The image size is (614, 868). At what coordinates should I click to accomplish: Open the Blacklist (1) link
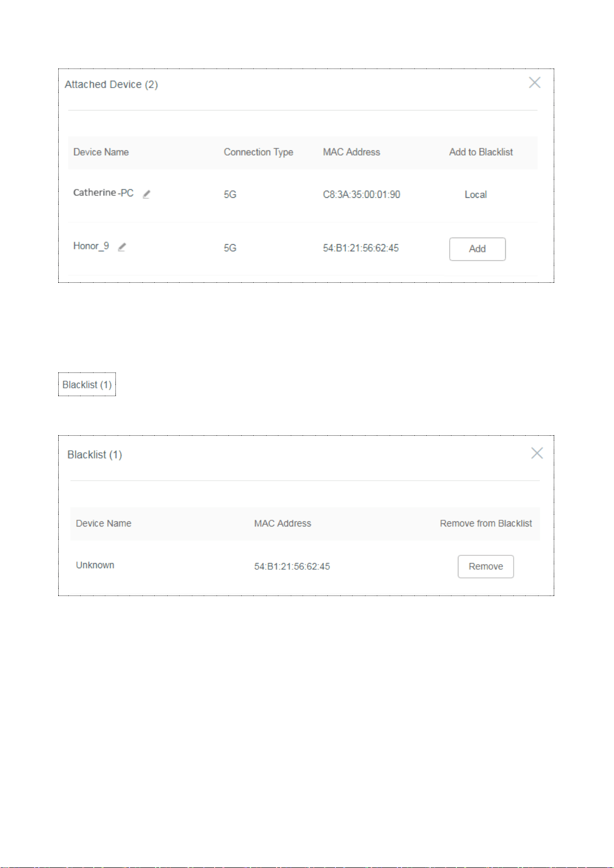click(87, 385)
